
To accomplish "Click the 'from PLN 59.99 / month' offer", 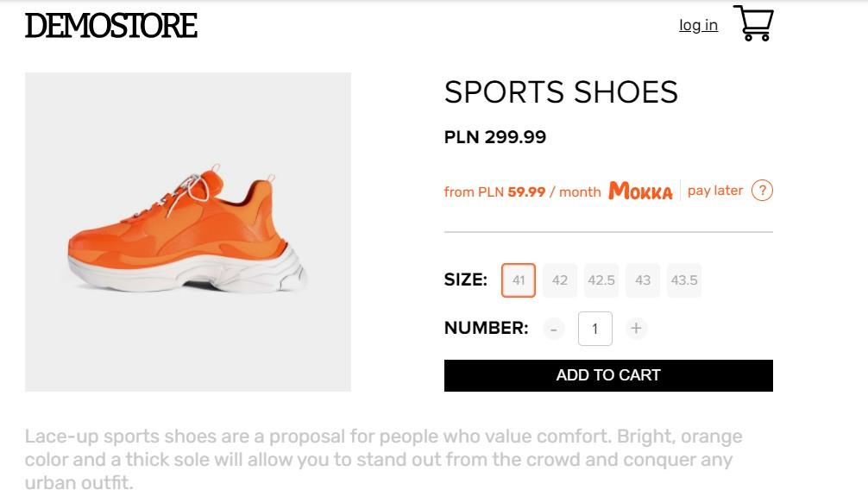I will (522, 192).
